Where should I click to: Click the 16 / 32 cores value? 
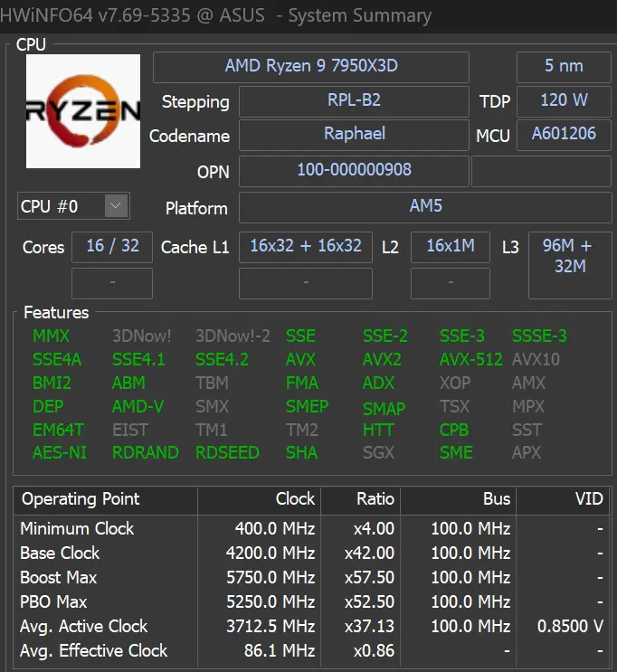point(112,247)
